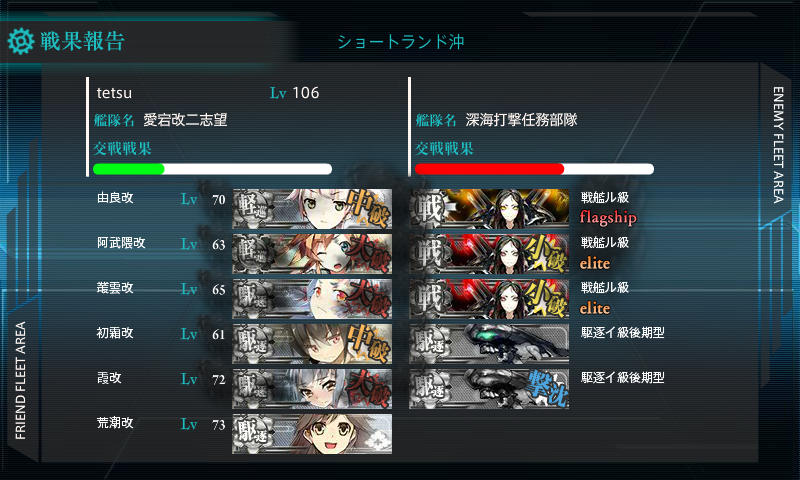Click the 軽巡 class badge on 由良改
800x480 pixels.
[253, 209]
